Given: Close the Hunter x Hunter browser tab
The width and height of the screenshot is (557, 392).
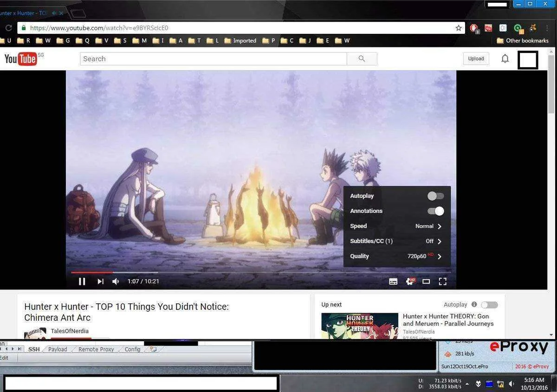Looking at the screenshot, I should 61,13.
